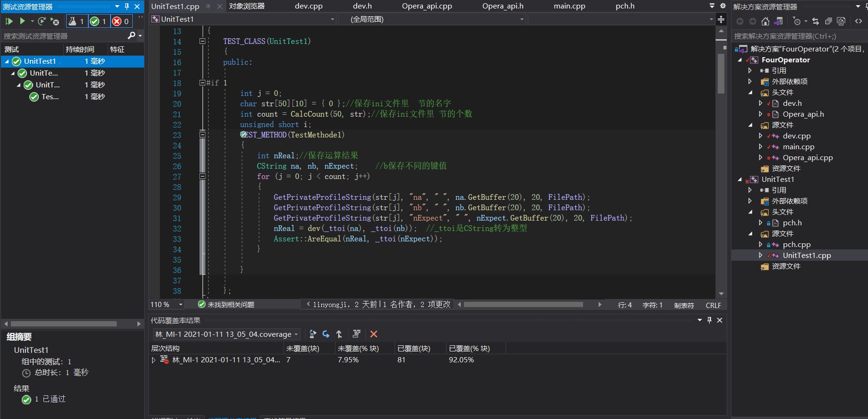This screenshot has width=868, height=419.
Task: Open the (全局范围) scope dropdown
Action: click(522, 19)
